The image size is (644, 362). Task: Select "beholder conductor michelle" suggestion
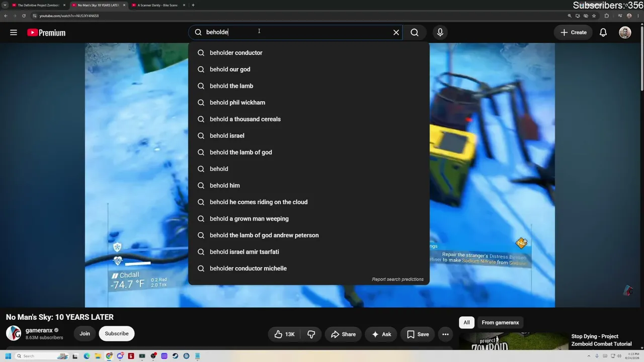(309, 268)
